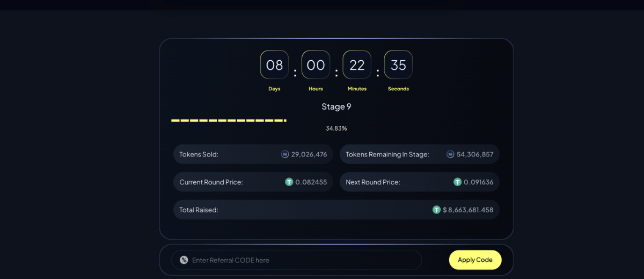Viewport: 644px width, 279px height.
Task: Click the Hours countdown box showing 00
Action: (316, 65)
